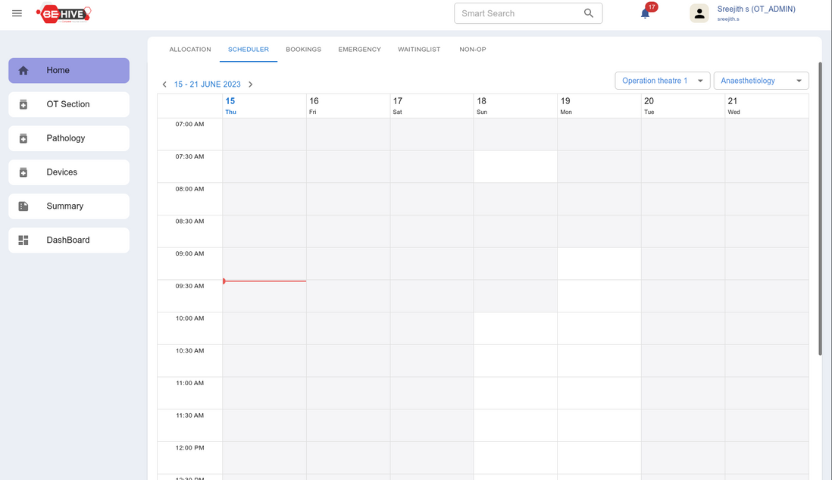Open Operation theatre 1 dropdown
This screenshot has height=480, width=832.
pos(662,81)
